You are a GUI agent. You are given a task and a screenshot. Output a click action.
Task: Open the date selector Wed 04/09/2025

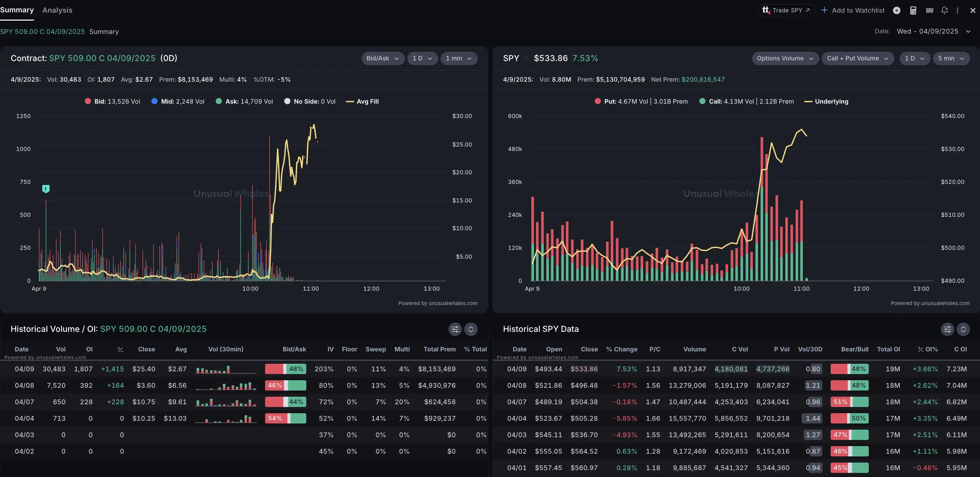(933, 31)
